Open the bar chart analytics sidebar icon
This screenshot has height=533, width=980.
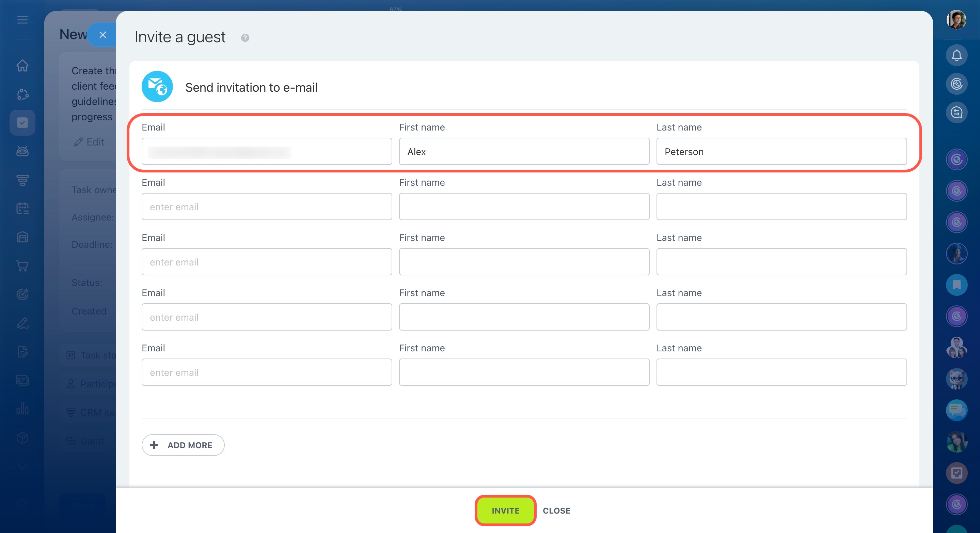coord(22,409)
